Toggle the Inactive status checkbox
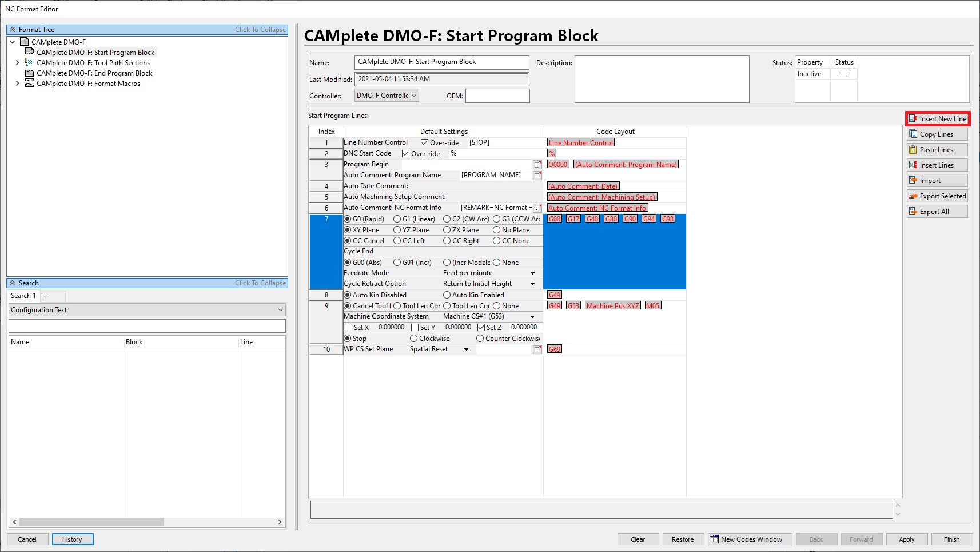Viewport: 980px width, 552px height. (843, 74)
